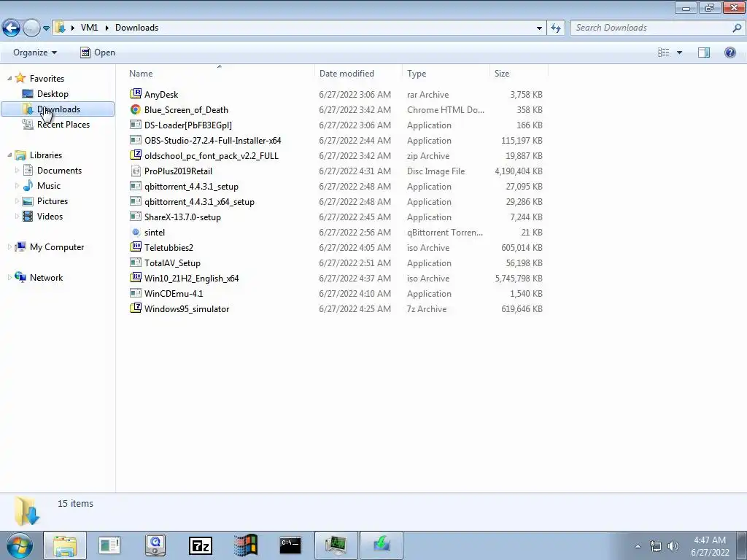Expand the Videos library node
Viewport: 747px width, 560px height.
coord(18,216)
